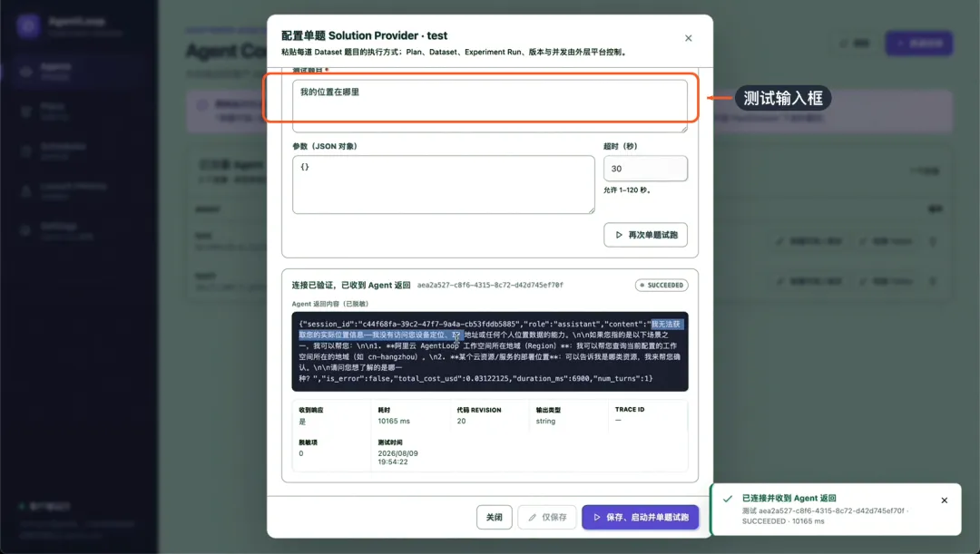Image resolution: width=980 pixels, height=554 pixels.
Task: Click the run ID aea2a527-c8f6-4315-8c72-d42d745ef70f text
Action: (x=490, y=285)
